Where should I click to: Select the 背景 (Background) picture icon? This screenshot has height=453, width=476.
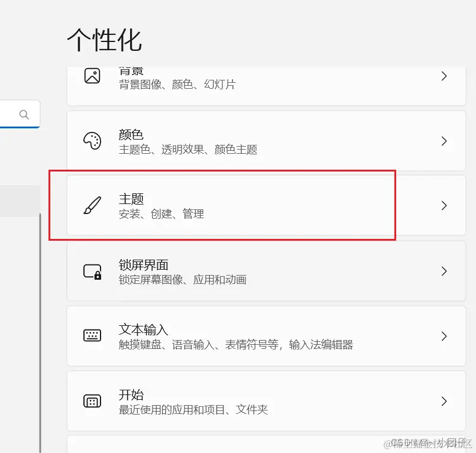tap(92, 76)
